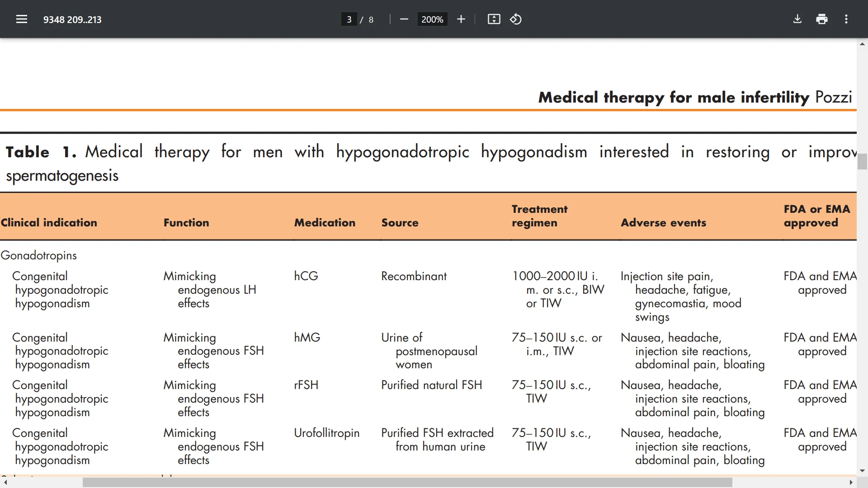
Task: Click 'Treatment regimen' column header
Action: click(539, 216)
